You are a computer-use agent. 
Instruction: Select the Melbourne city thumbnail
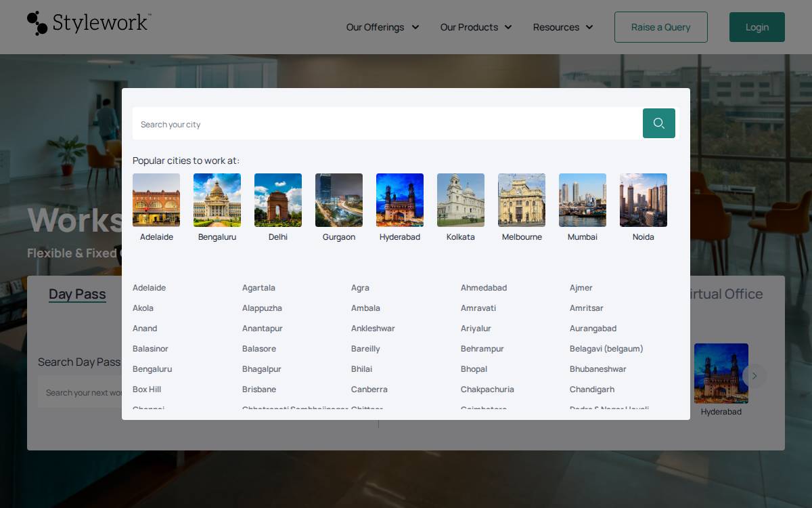coord(522,200)
